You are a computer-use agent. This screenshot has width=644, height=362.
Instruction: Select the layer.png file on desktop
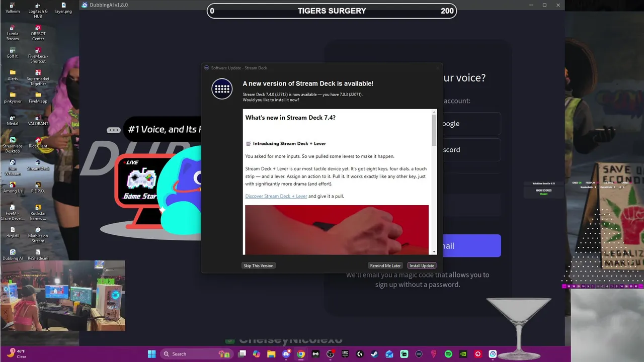63,8
